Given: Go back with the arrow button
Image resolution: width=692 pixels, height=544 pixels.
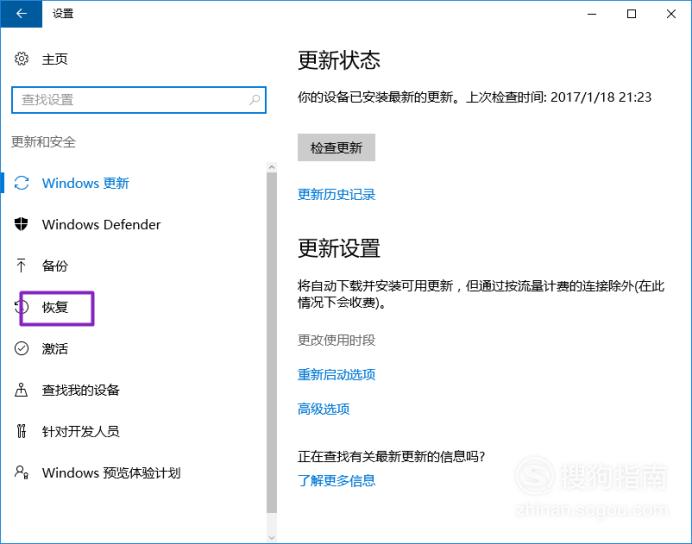Looking at the screenshot, I should tap(21, 14).
